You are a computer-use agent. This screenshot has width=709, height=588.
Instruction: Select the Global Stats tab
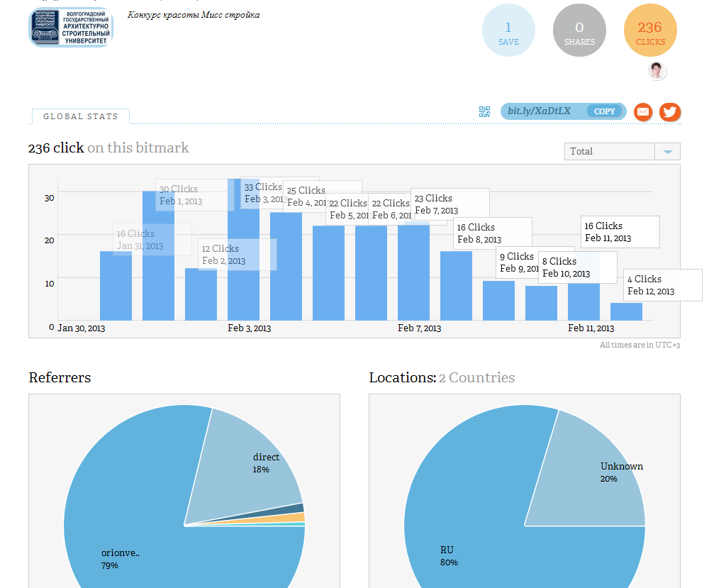click(x=81, y=116)
